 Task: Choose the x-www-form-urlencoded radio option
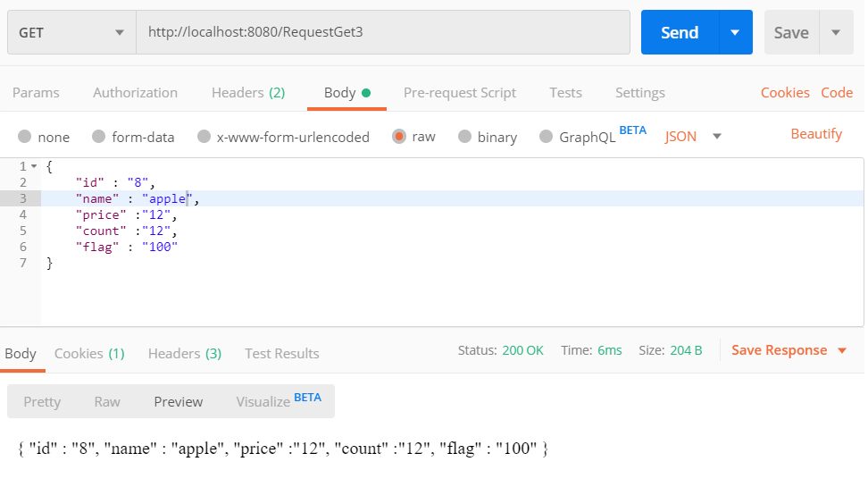(204, 137)
